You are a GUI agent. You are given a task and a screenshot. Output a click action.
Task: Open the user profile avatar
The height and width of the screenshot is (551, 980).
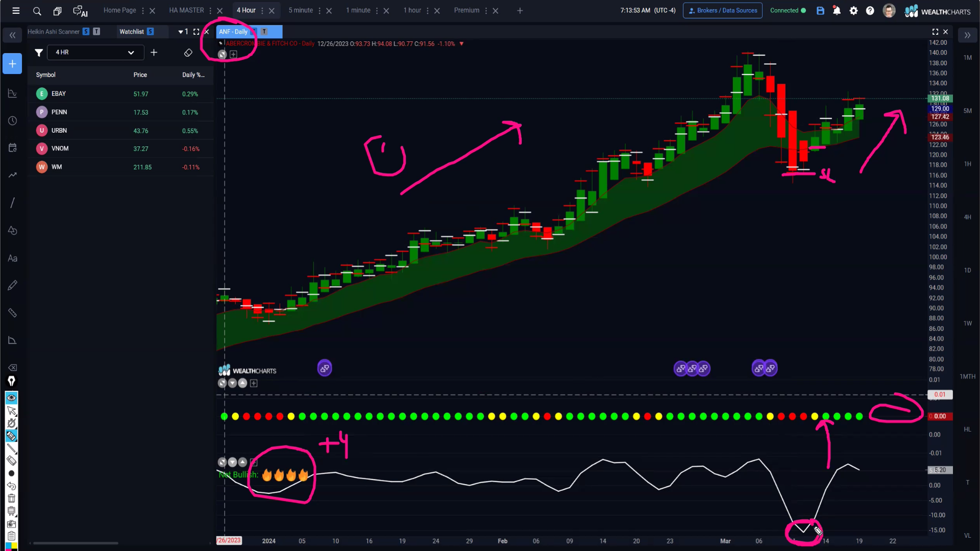point(889,11)
